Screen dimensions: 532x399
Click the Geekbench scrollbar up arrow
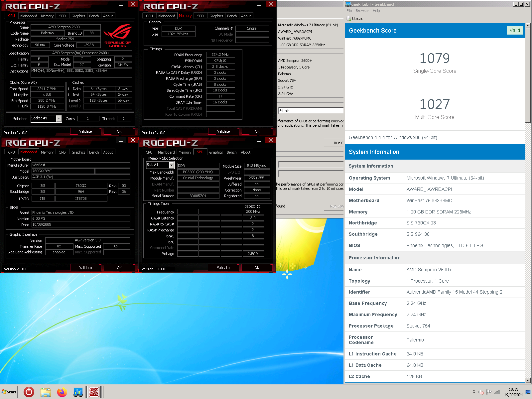528,26
